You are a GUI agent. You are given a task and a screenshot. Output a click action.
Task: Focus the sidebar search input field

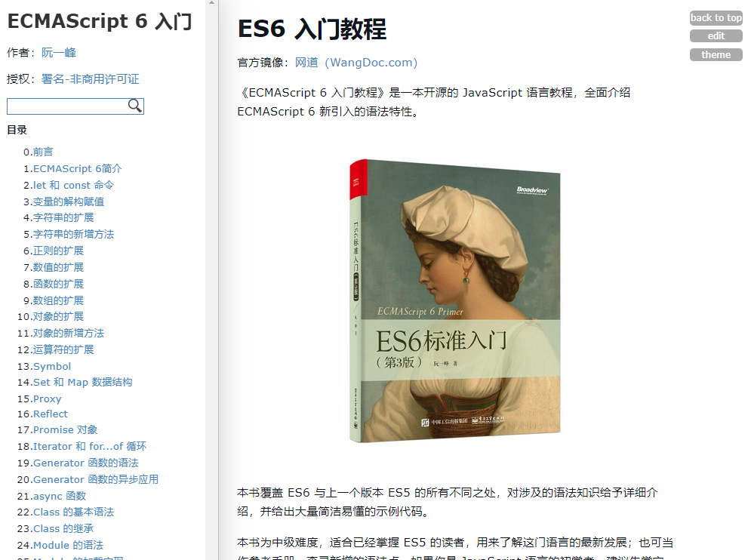75,106
